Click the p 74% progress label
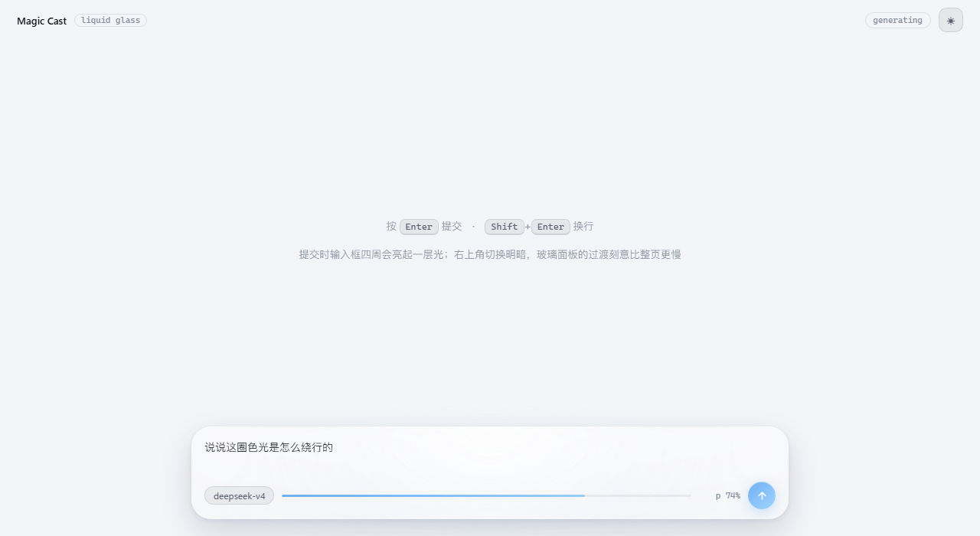980x536 pixels. [727, 496]
